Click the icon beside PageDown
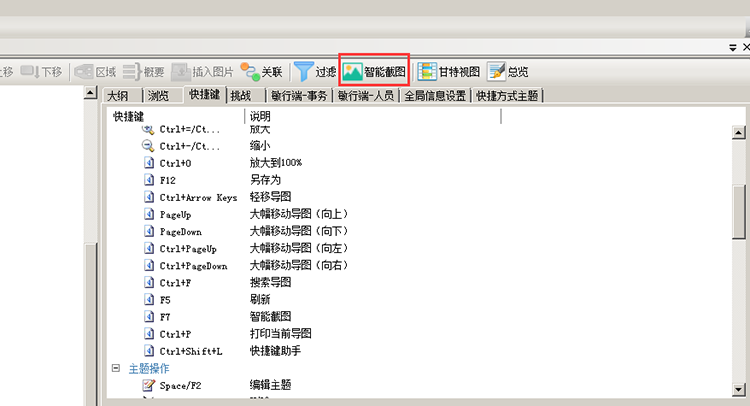Viewport: 750px width, 406px height. (149, 231)
